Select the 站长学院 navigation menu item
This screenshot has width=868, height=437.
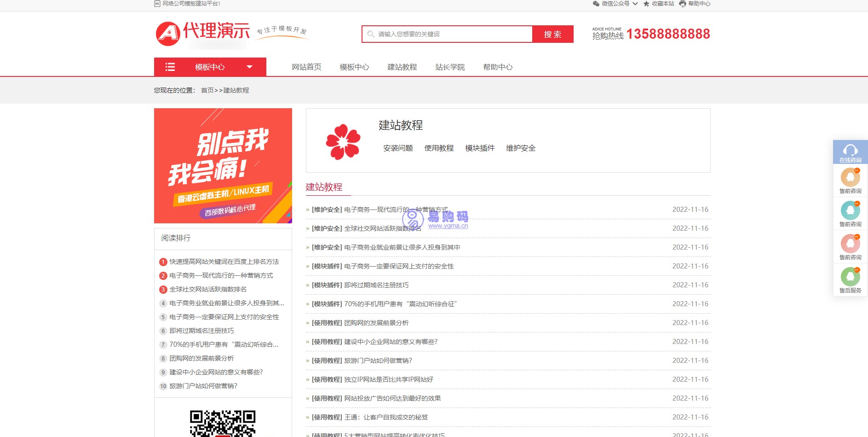450,67
